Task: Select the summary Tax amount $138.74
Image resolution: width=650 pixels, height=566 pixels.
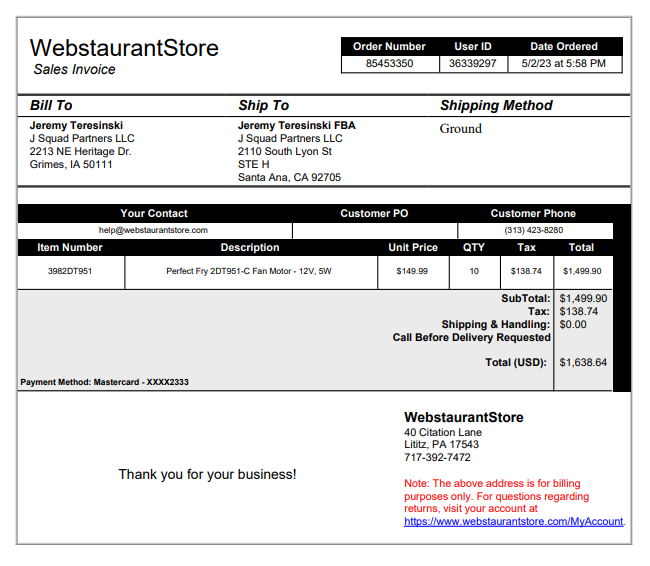Action: (579, 311)
